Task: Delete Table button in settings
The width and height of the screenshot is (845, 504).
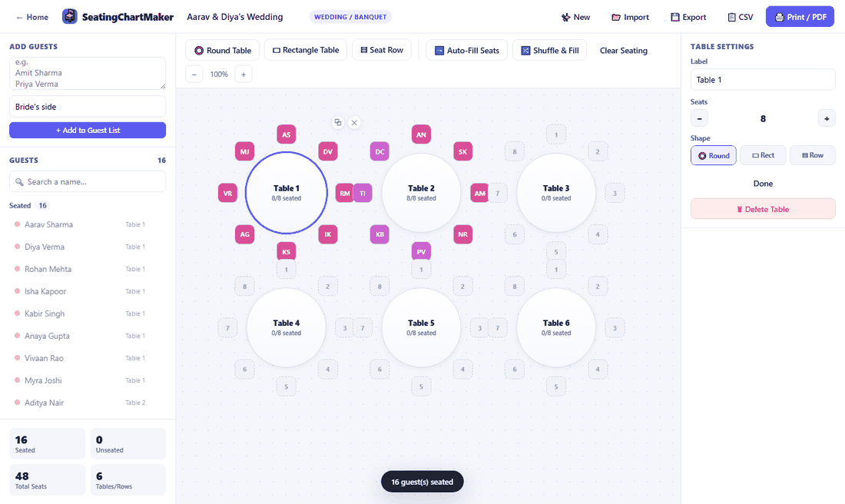Action: click(x=763, y=209)
